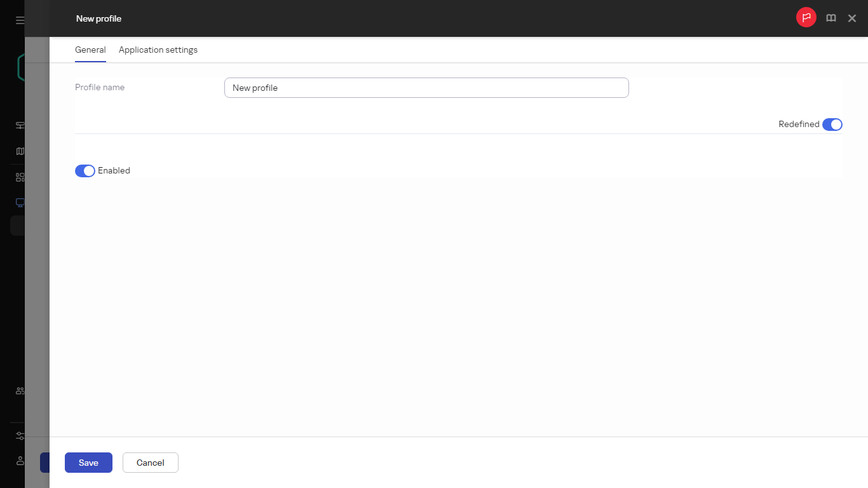Select the blue monitor icon in the sidebar
Screen dimensions: 868x488
pos(18,202)
